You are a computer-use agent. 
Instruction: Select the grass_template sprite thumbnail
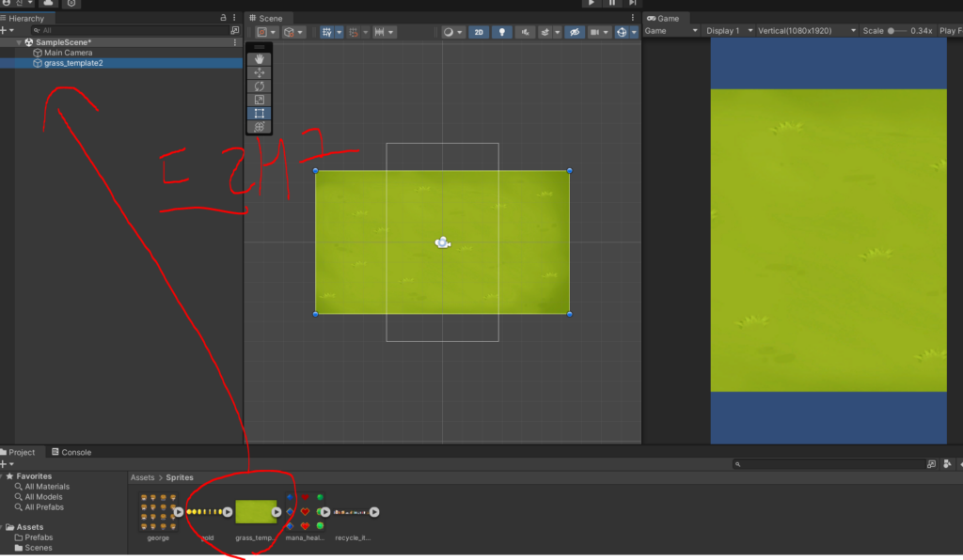tap(255, 512)
